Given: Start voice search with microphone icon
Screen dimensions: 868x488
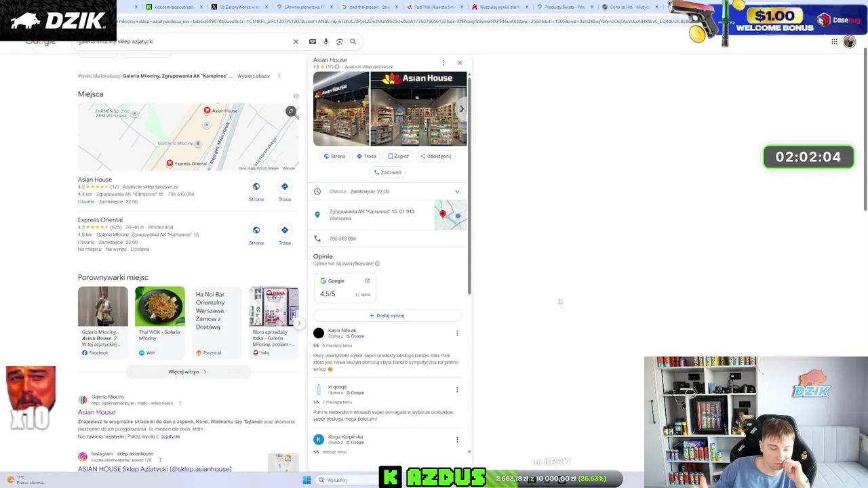Looking at the screenshot, I should tap(326, 41).
